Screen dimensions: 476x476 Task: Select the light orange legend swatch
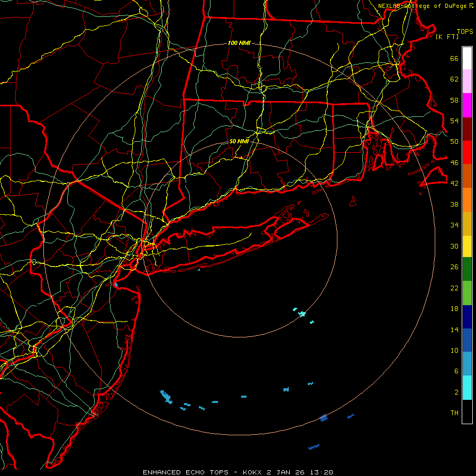click(467, 200)
